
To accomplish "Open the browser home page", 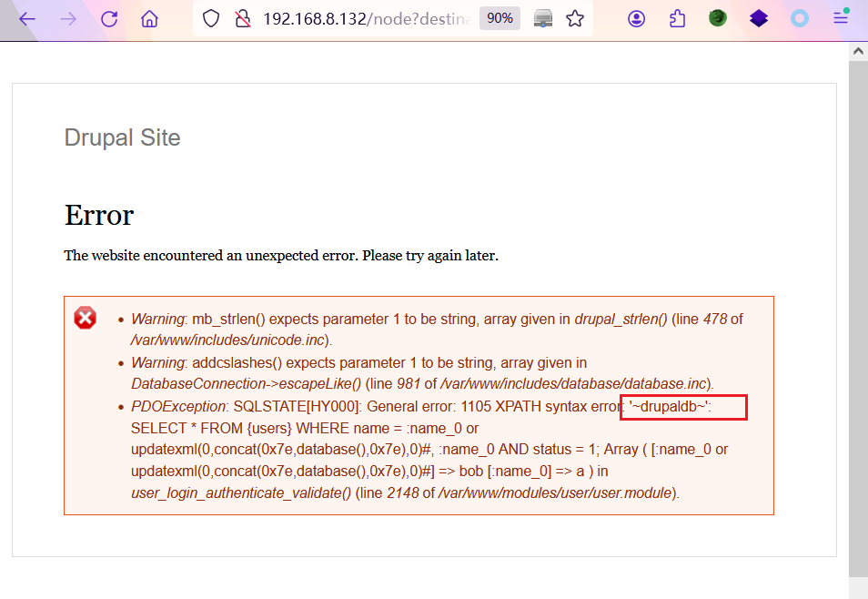I will tap(149, 19).
